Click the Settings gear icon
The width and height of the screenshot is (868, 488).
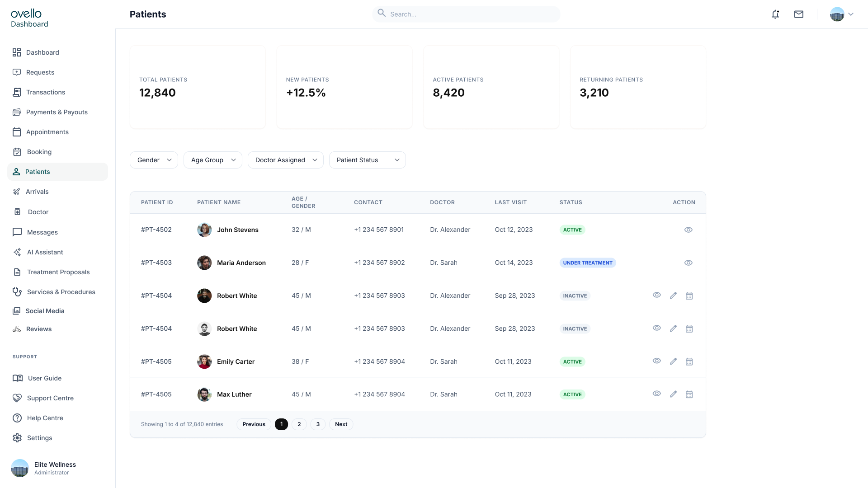(17, 438)
